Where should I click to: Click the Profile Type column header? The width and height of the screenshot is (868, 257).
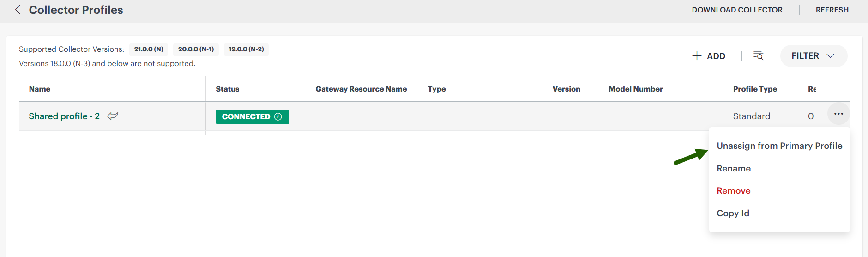755,89
